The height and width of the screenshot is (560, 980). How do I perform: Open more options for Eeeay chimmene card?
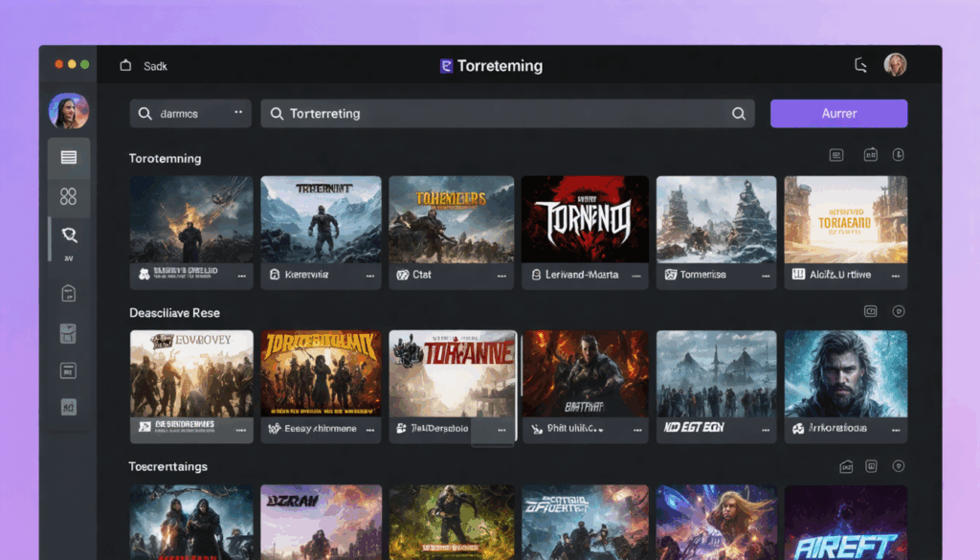(x=370, y=430)
